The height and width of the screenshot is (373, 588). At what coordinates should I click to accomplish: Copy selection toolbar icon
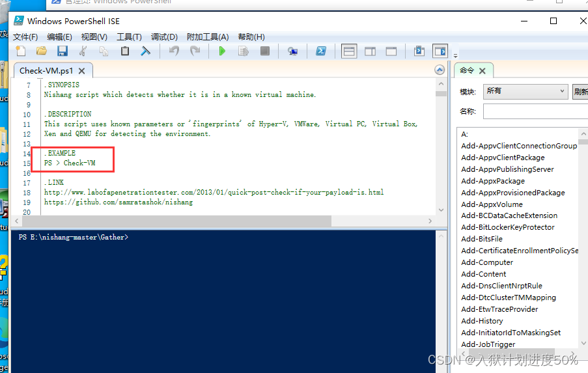click(104, 51)
